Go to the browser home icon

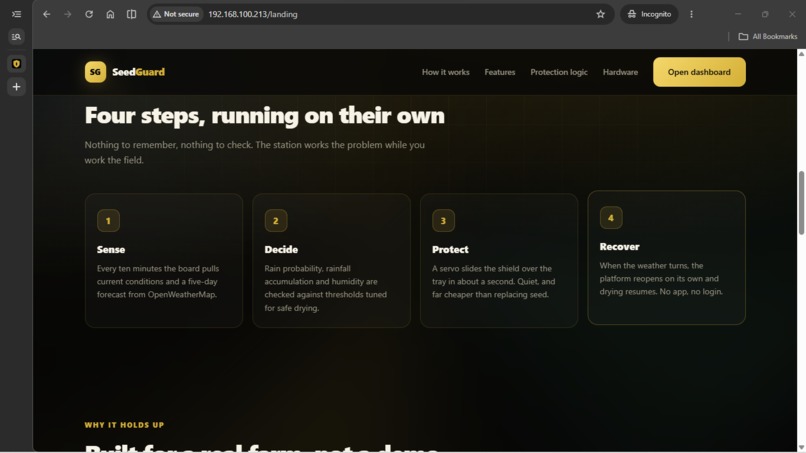click(110, 14)
